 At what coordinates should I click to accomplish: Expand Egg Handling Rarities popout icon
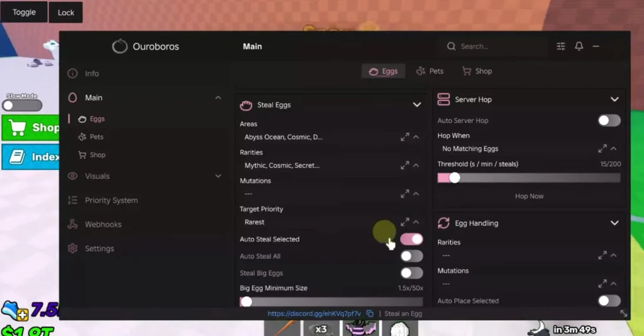point(602,256)
